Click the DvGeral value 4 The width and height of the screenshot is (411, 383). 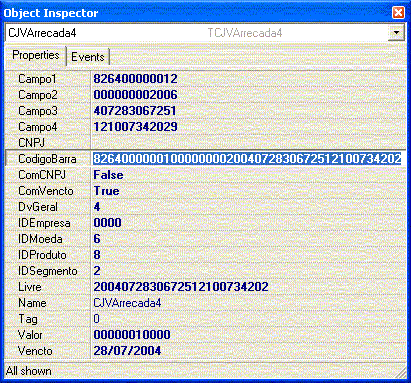pyautogui.click(x=97, y=207)
